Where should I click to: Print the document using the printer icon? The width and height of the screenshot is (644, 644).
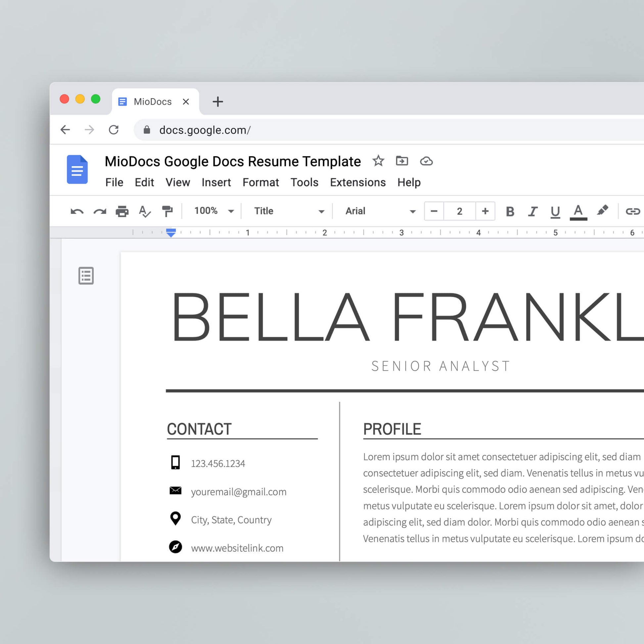122,211
